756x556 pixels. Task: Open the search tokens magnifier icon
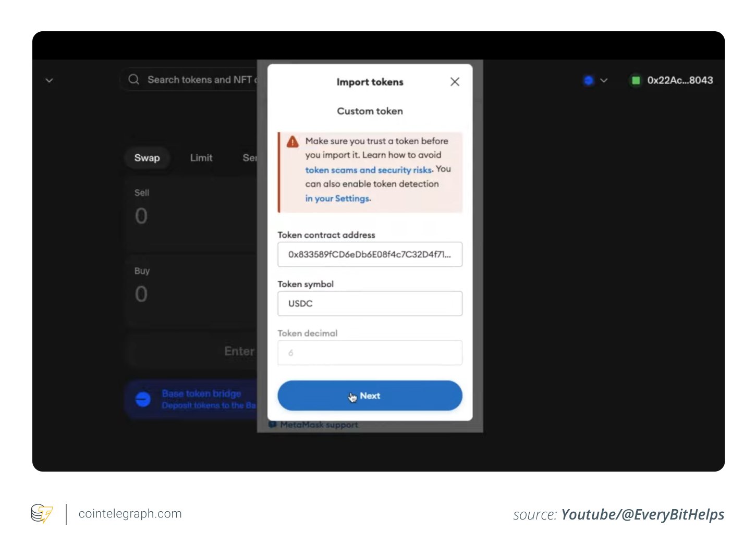coord(133,79)
